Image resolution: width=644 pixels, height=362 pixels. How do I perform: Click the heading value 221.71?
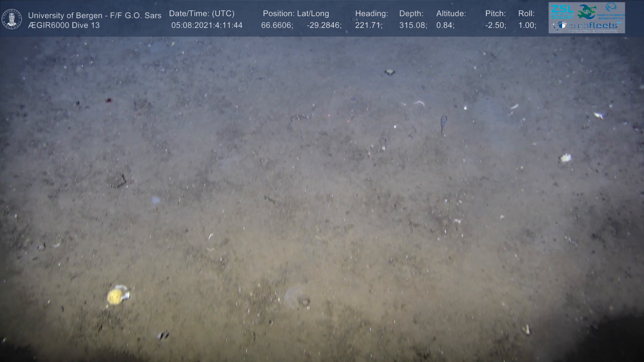click(x=369, y=25)
